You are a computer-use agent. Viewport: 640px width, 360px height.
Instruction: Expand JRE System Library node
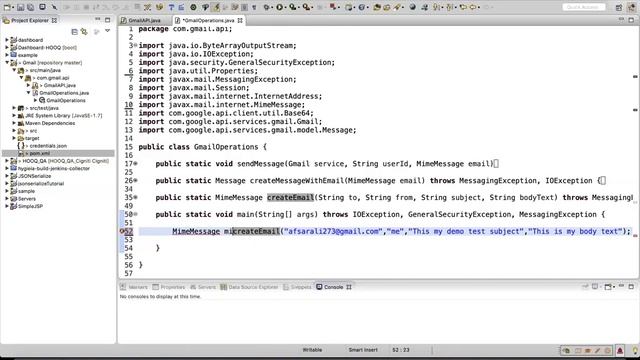(14, 116)
